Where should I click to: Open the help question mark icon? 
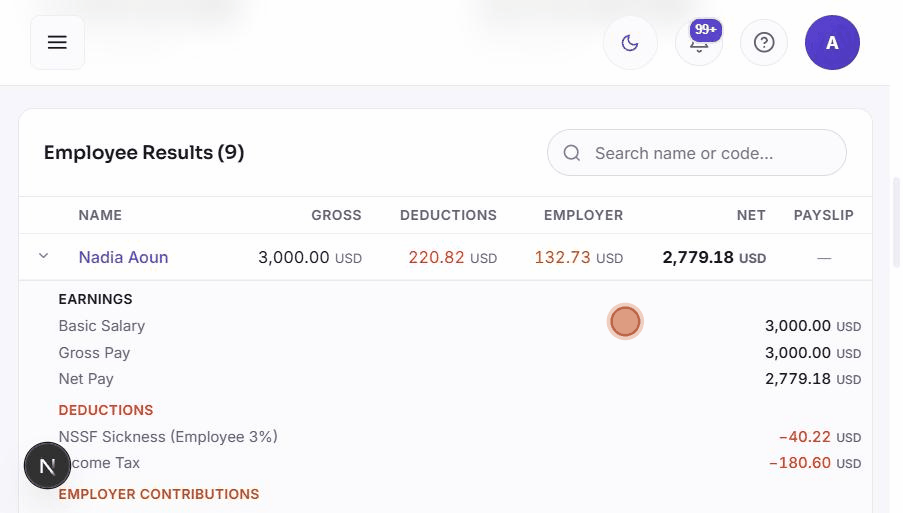[764, 43]
